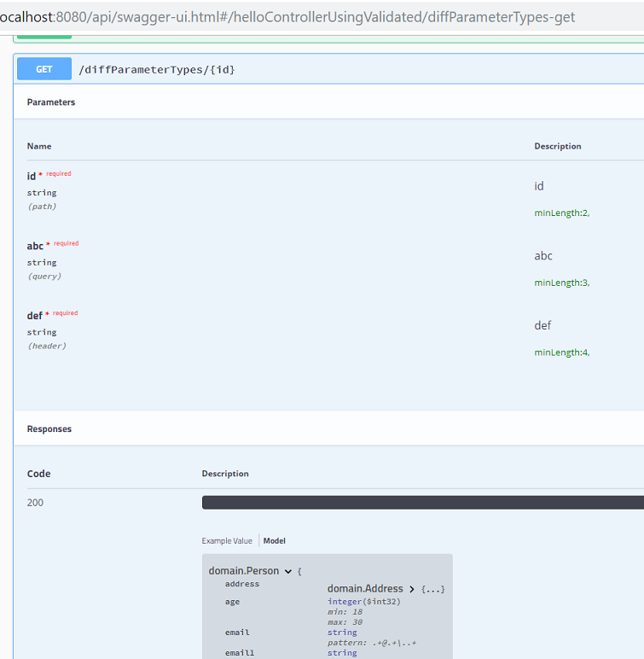
Task: Click the def description text
Action: 542,326
